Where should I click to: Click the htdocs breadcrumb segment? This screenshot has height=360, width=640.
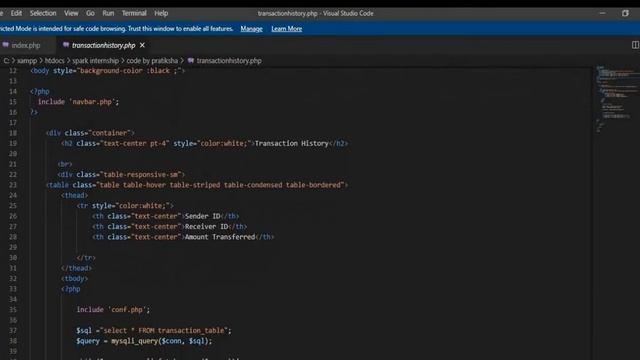tap(54, 61)
